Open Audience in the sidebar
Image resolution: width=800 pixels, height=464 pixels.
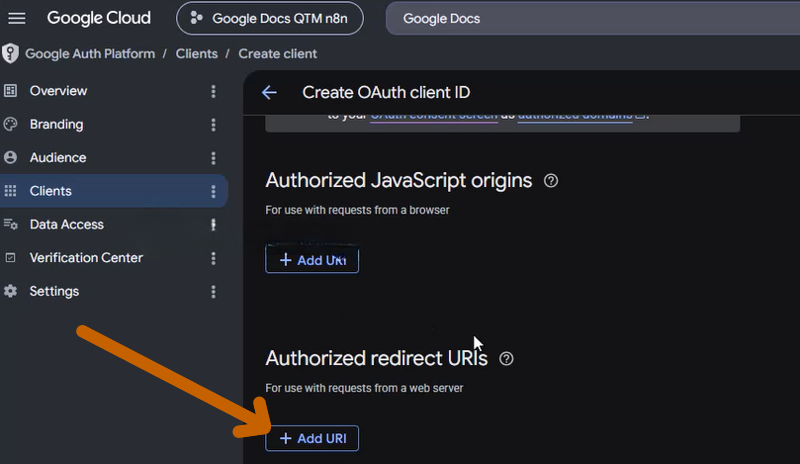pyautogui.click(x=58, y=158)
